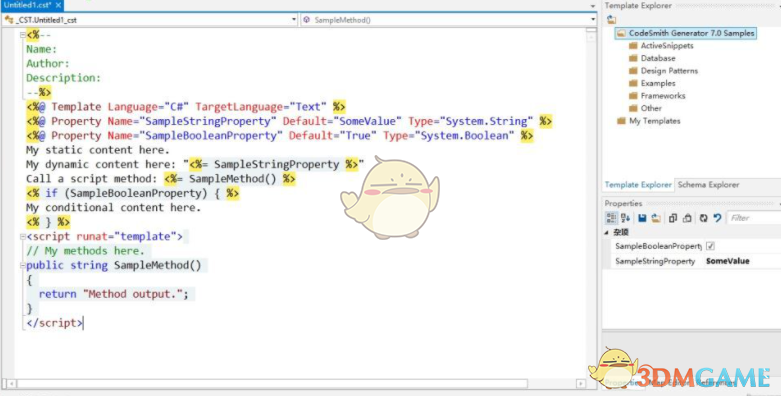Click the SampleStringProperty Property directive line
This screenshot has width=781, height=396.
289,121
